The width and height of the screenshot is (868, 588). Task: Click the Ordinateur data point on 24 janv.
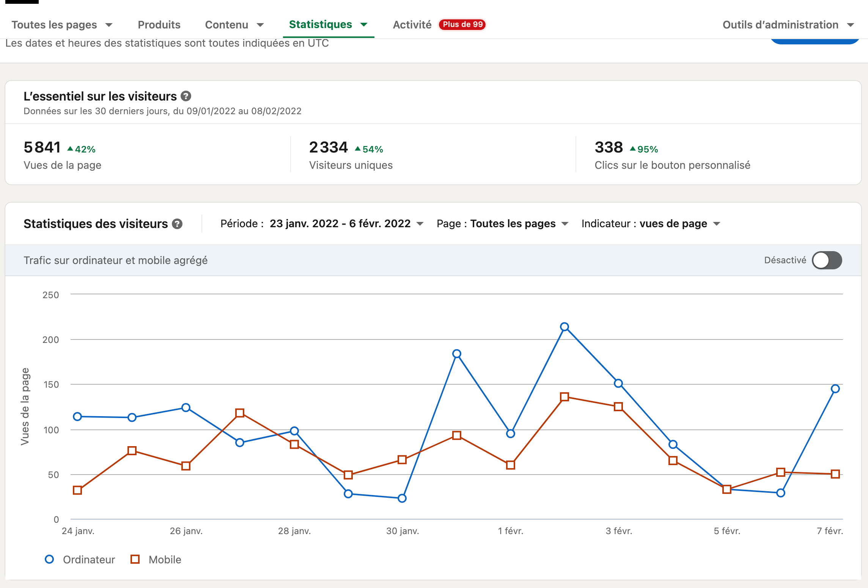pos(77,417)
